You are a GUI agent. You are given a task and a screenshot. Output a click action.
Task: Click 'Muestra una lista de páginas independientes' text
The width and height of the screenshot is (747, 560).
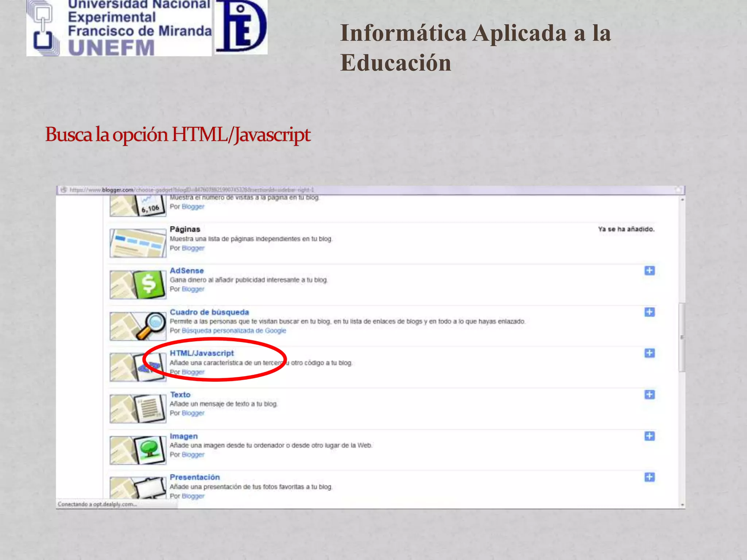(251, 239)
